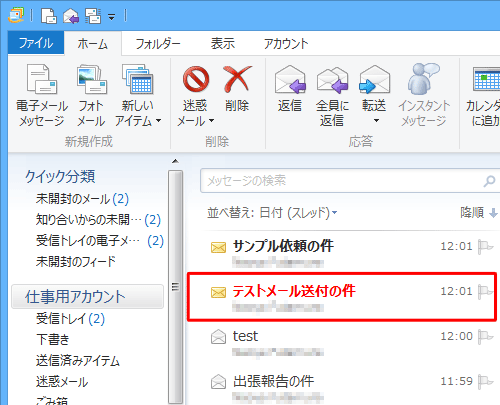Select 未開封のフィード quick view

(x=76, y=262)
